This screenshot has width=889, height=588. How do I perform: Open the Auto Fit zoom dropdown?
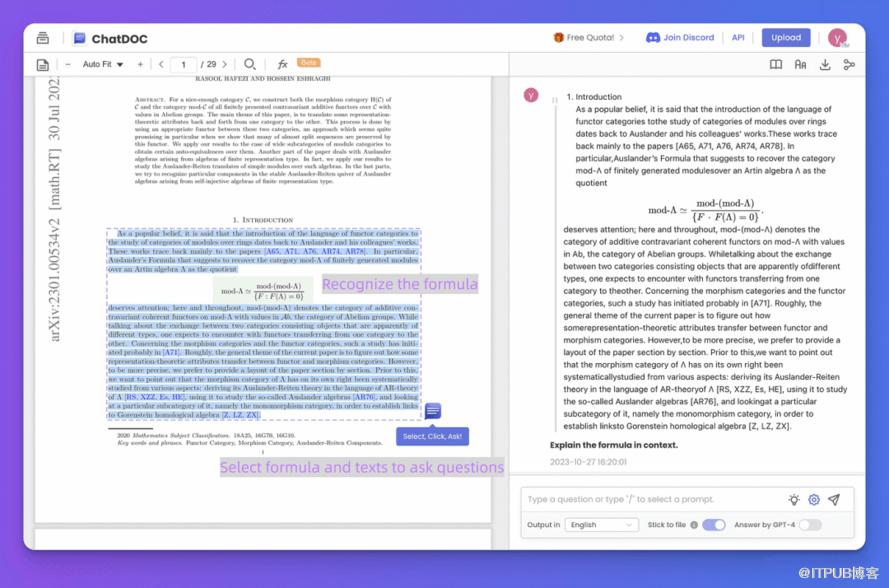(x=103, y=65)
